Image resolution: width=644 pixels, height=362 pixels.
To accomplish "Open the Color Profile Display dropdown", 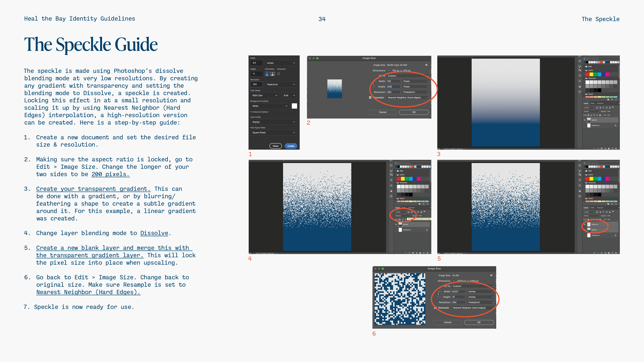I will [273, 122].
